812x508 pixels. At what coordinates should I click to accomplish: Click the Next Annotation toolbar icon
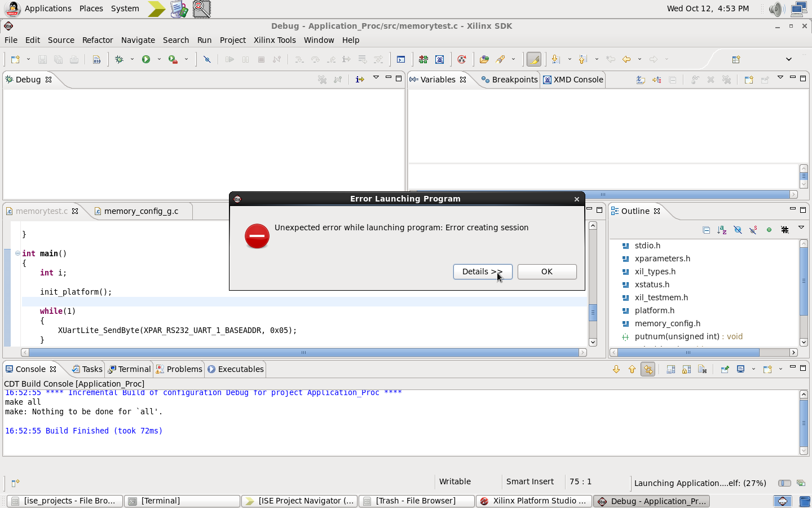[556, 59]
